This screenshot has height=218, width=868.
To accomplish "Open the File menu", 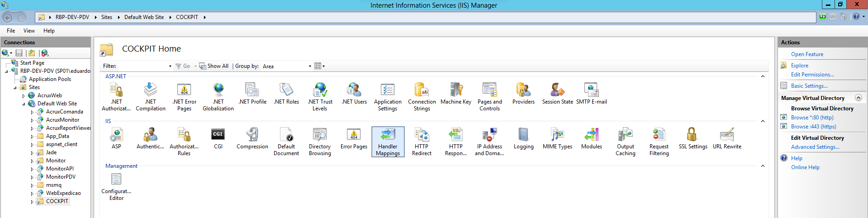I will tap(11, 31).
